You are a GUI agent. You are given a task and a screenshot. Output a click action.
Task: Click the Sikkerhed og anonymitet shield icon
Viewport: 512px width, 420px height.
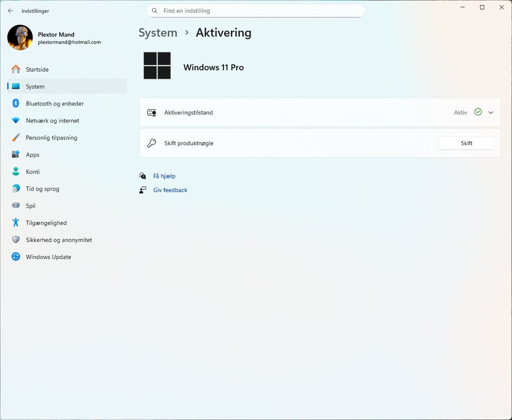(x=15, y=240)
